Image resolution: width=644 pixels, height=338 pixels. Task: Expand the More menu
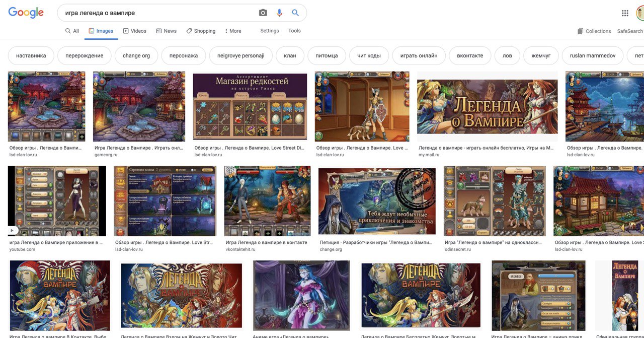[232, 31]
